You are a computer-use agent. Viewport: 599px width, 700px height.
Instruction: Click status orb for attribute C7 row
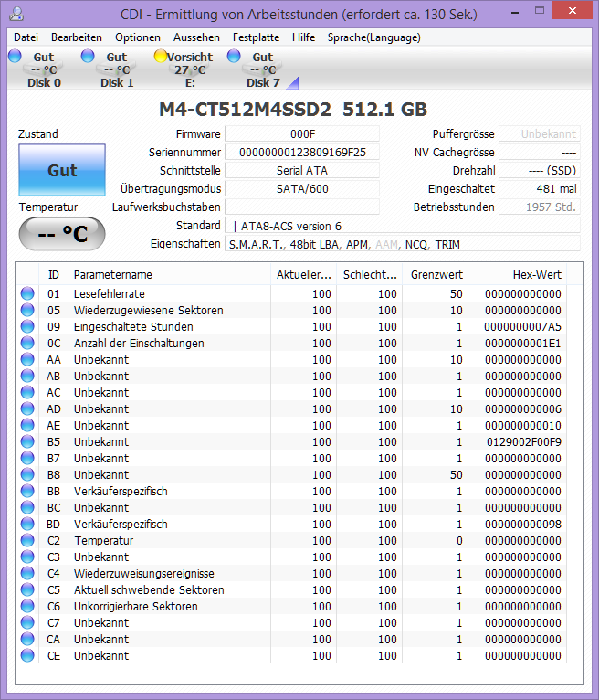(x=27, y=622)
